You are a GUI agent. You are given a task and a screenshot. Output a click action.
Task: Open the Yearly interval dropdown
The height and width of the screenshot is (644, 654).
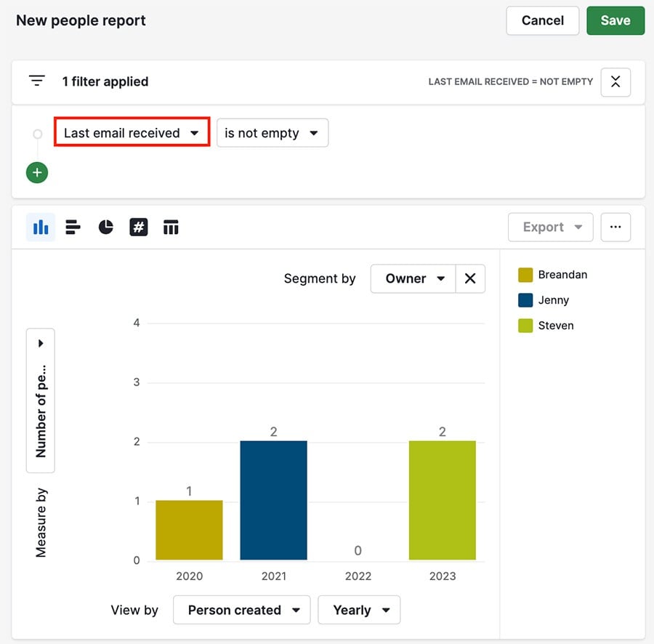(x=359, y=610)
